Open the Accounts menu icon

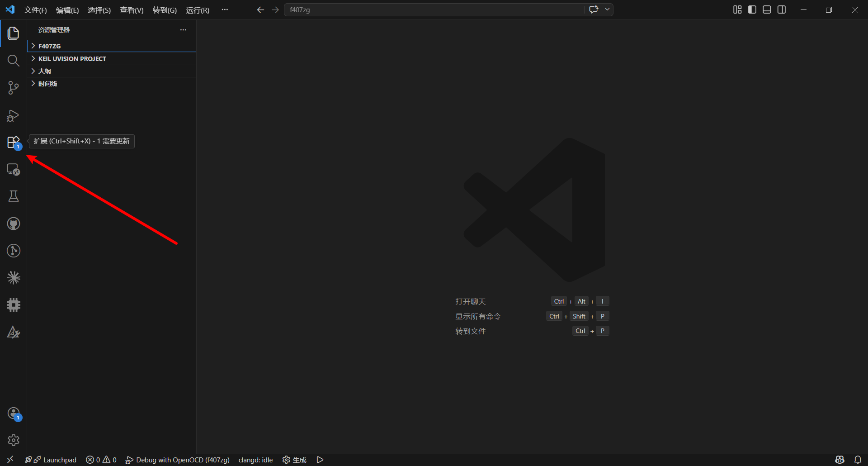coord(14,414)
